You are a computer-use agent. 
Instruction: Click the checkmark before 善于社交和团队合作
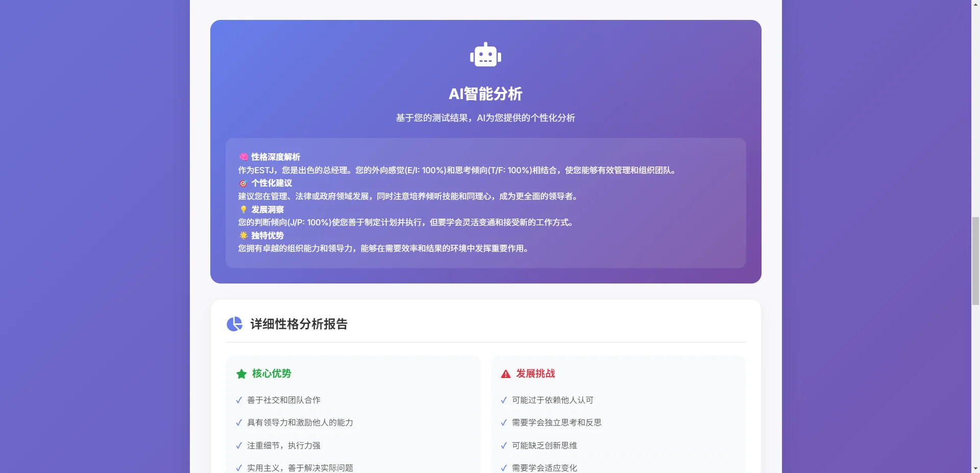[x=239, y=400]
